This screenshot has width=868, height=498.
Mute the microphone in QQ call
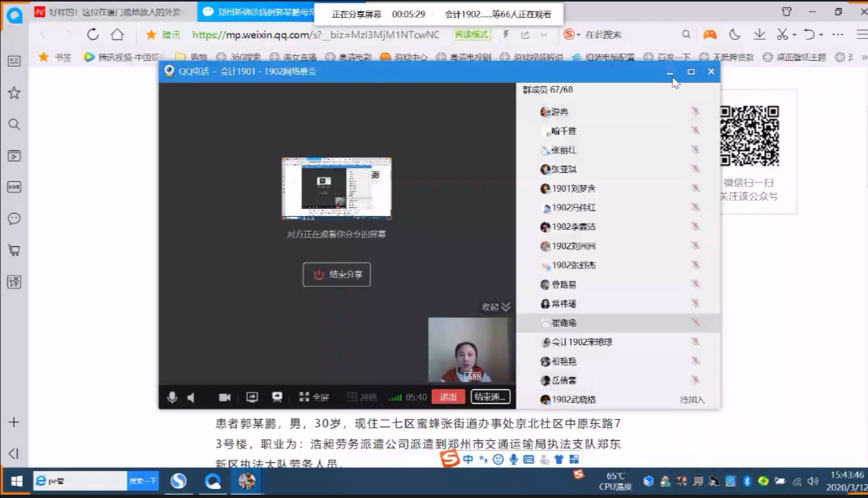pyautogui.click(x=171, y=397)
